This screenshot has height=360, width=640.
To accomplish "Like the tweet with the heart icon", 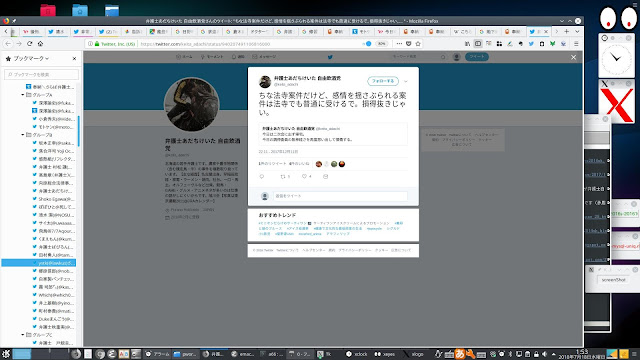I will pyautogui.click(x=304, y=176).
